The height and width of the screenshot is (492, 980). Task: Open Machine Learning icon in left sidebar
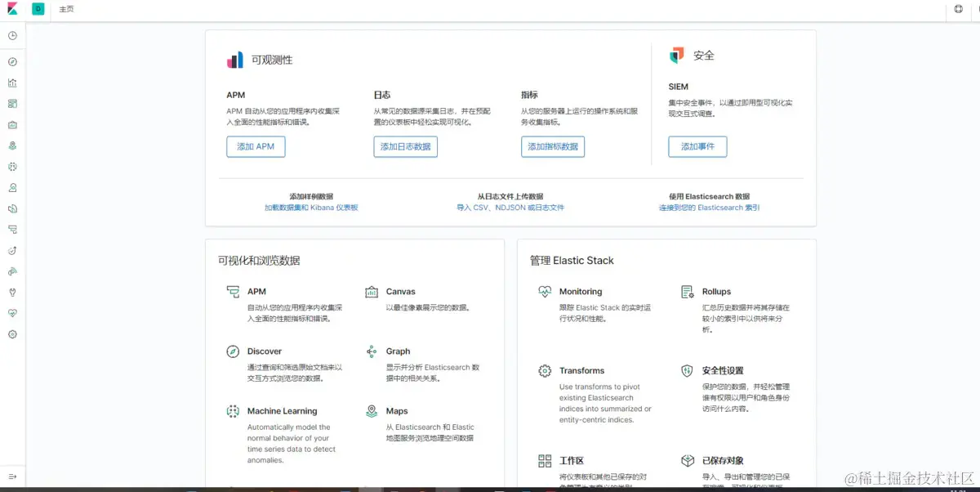(12, 167)
